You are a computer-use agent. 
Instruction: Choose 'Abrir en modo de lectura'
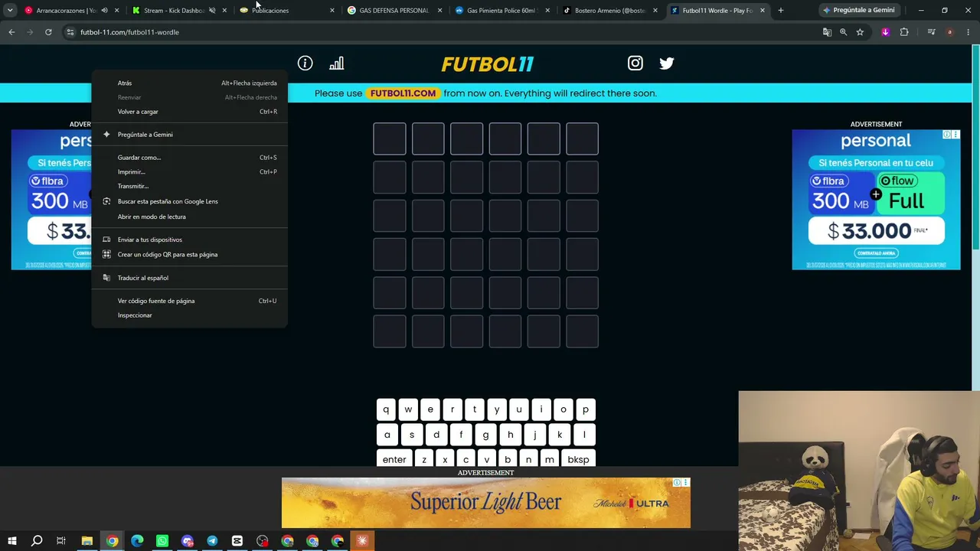click(x=190, y=217)
